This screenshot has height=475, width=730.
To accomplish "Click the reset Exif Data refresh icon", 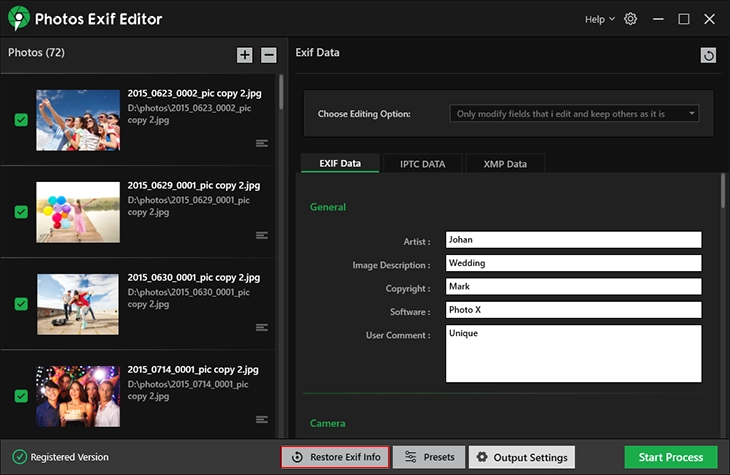I will click(x=708, y=56).
